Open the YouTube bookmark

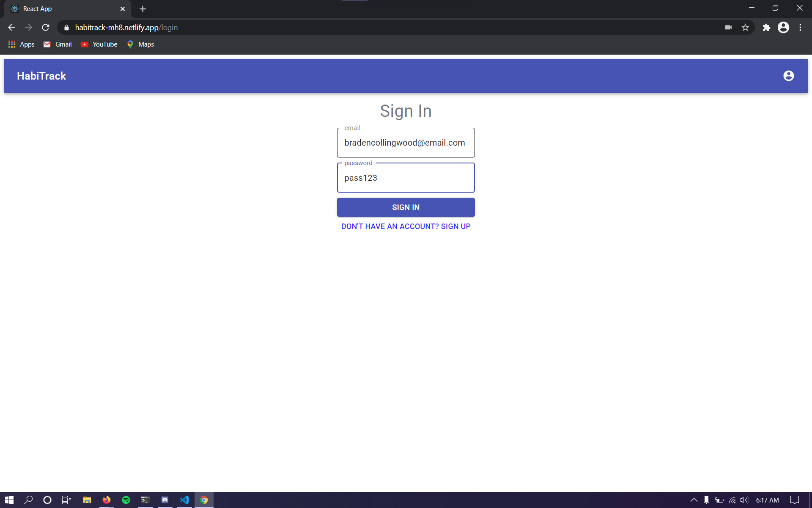point(99,44)
